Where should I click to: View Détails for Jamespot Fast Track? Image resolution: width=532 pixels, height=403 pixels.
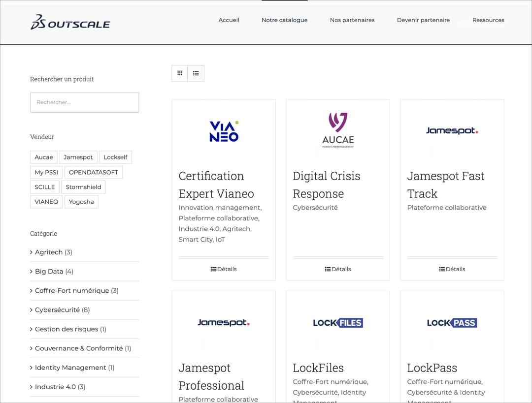click(x=452, y=269)
